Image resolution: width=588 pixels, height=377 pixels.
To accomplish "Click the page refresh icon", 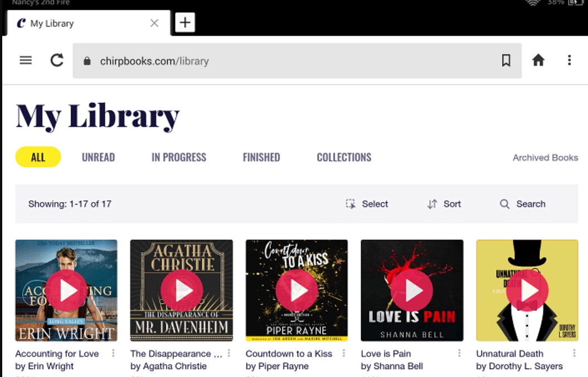I will (x=57, y=60).
